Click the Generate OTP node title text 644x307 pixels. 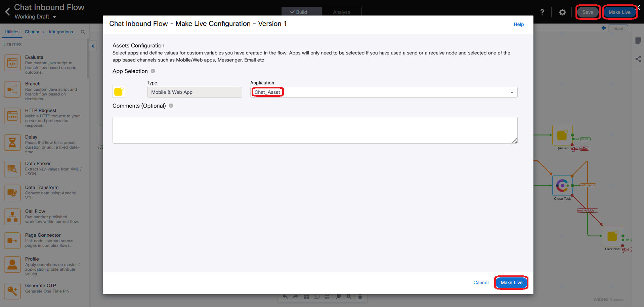(x=41, y=285)
